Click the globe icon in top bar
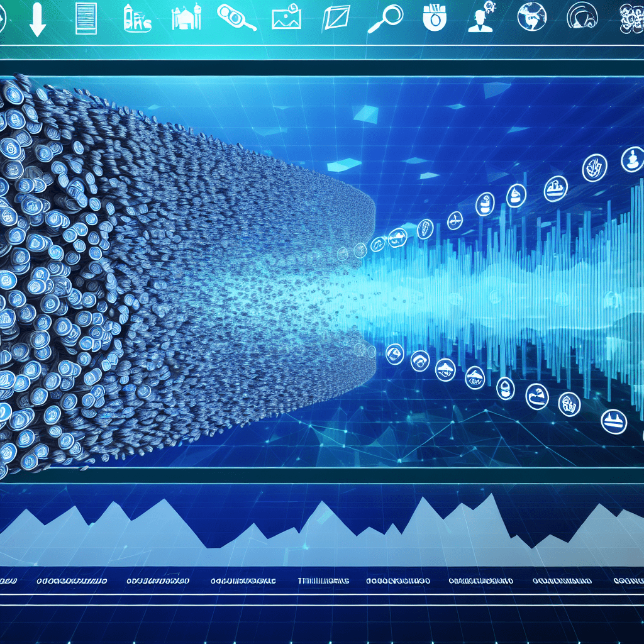The image size is (644, 644). (x=531, y=17)
